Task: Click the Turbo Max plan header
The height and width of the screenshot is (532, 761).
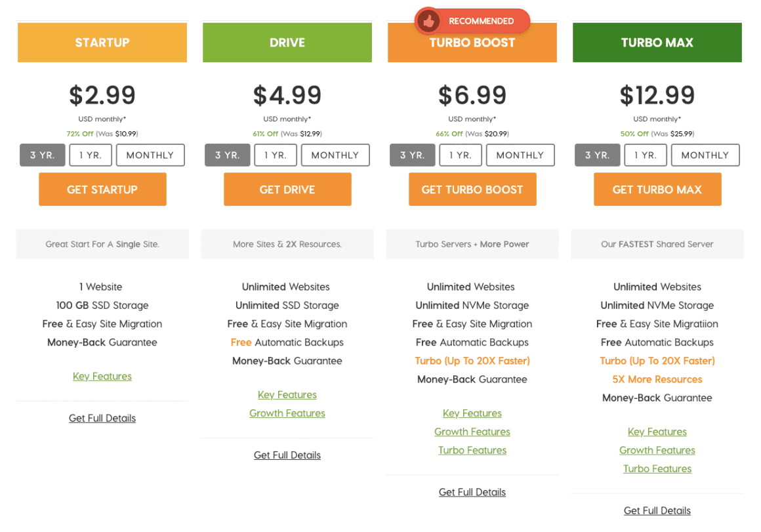Action: [657, 43]
